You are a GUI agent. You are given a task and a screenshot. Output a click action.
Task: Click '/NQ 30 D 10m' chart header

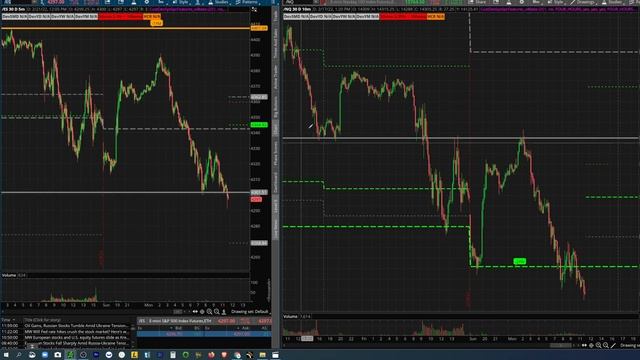click(296, 9)
